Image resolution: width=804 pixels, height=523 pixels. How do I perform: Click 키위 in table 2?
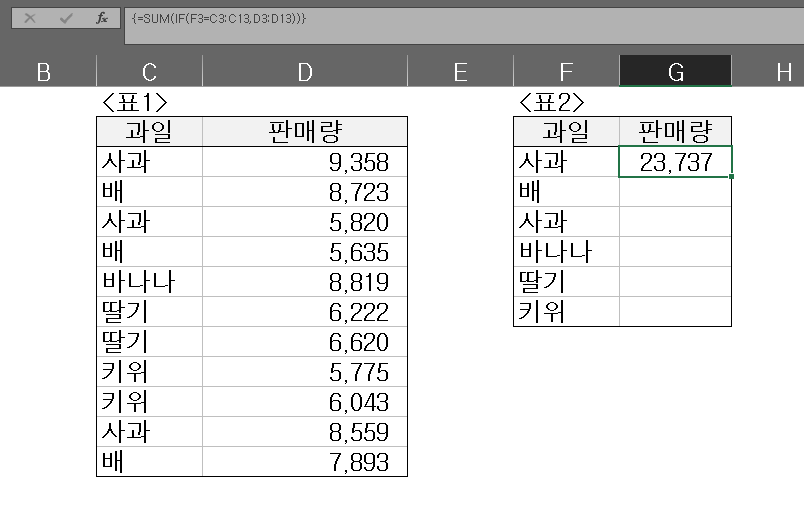coord(566,312)
